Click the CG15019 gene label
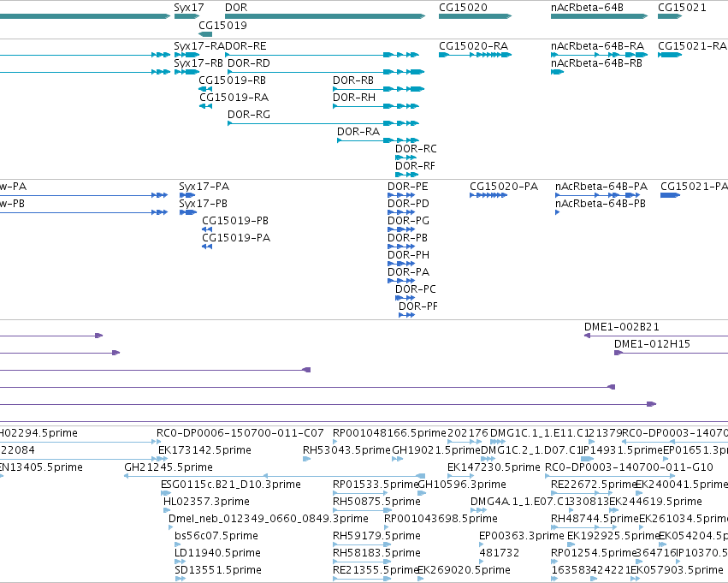This screenshot has width=728, height=583. (222, 25)
